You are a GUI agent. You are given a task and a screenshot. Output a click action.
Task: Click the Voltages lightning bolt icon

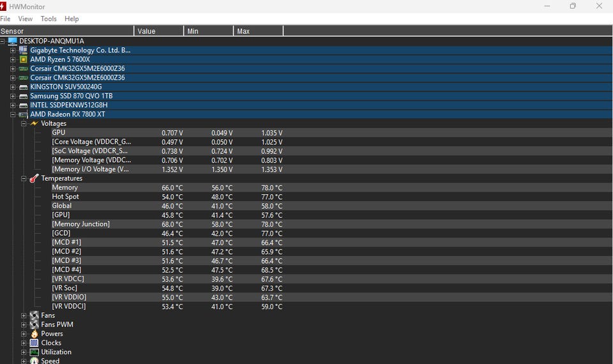(x=34, y=123)
